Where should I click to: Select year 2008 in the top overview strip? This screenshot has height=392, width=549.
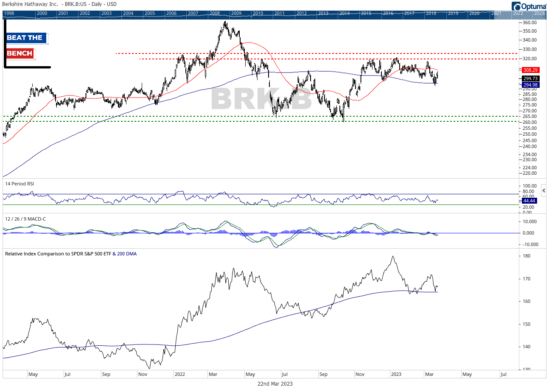215,14
